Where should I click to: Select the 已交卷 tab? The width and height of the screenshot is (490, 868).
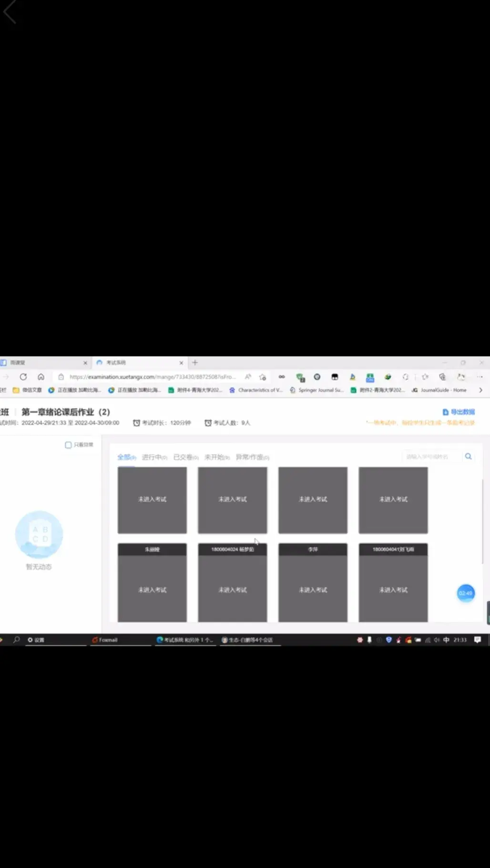pos(186,457)
